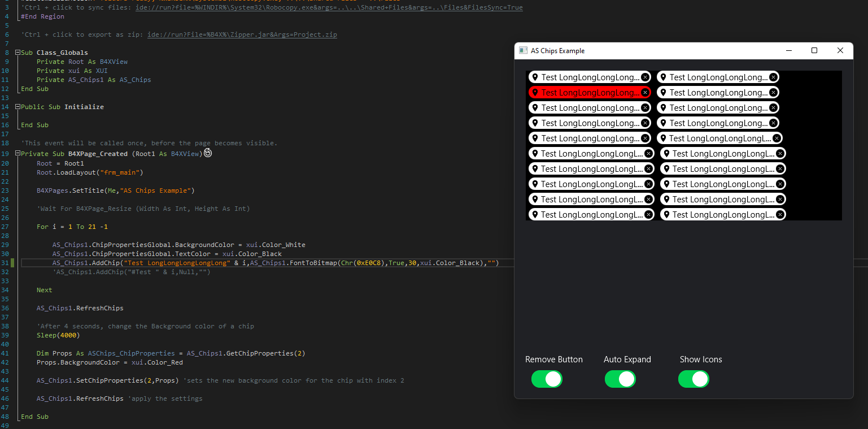Click the app icon in AS Chips Example title bar
This screenshot has width=868, height=429.
point(523,50)
